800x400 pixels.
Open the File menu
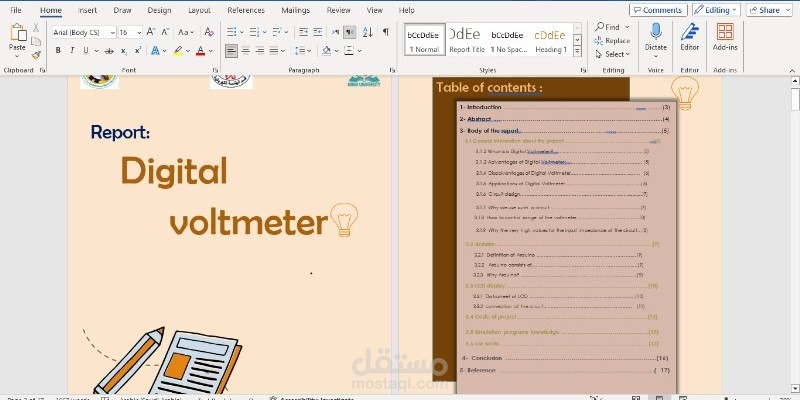click(16, 10)
